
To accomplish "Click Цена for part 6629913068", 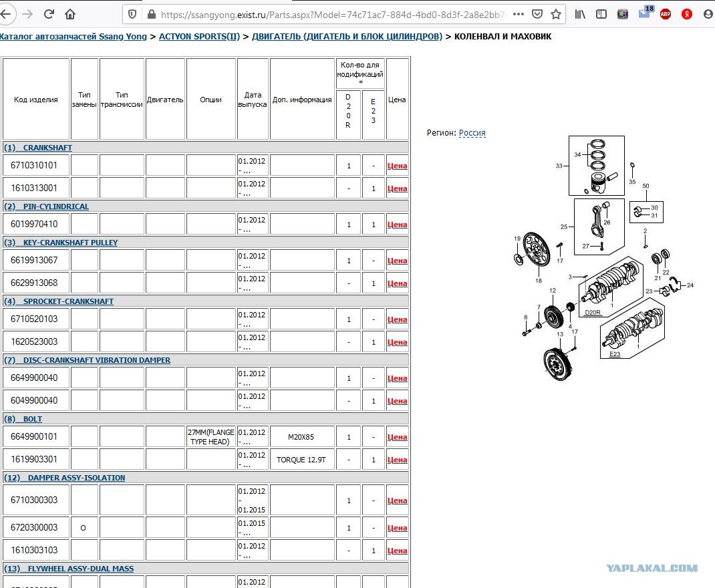I will [397, 283].
